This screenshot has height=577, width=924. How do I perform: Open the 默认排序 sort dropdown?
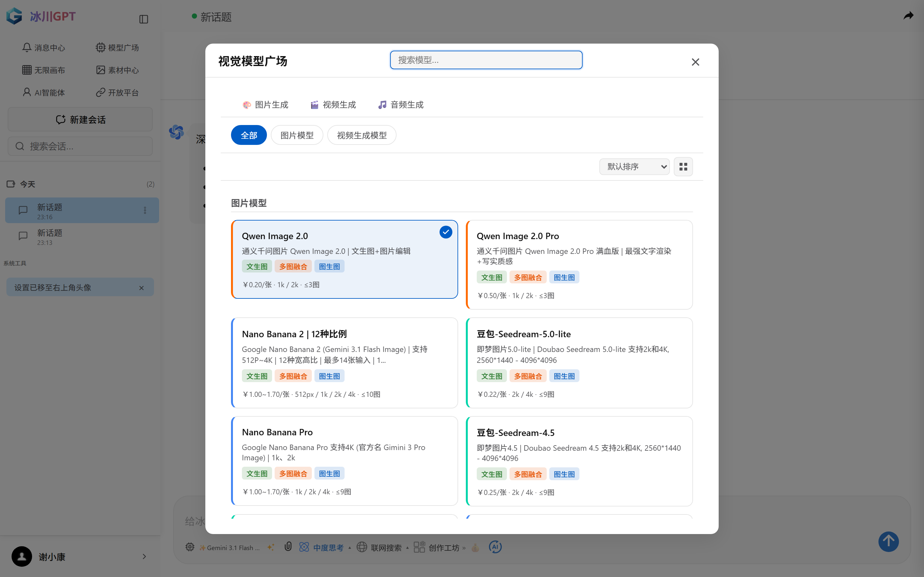coord(634,167)
